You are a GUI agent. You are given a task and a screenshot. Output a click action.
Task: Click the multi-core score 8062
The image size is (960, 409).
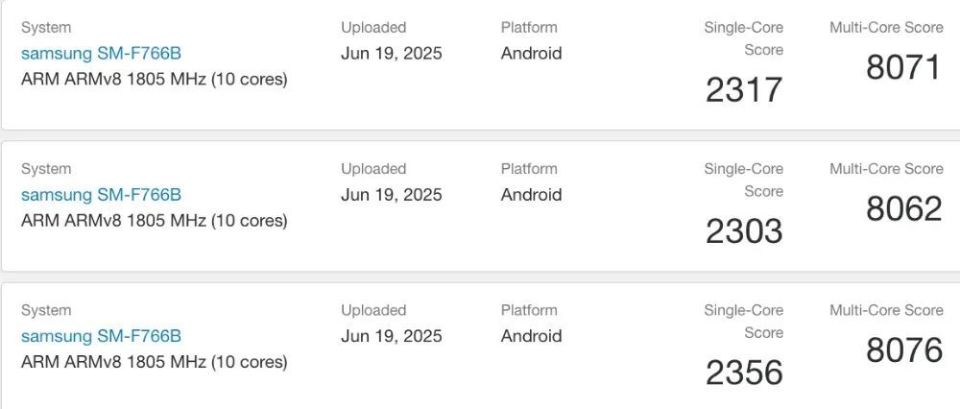point(904,209)
